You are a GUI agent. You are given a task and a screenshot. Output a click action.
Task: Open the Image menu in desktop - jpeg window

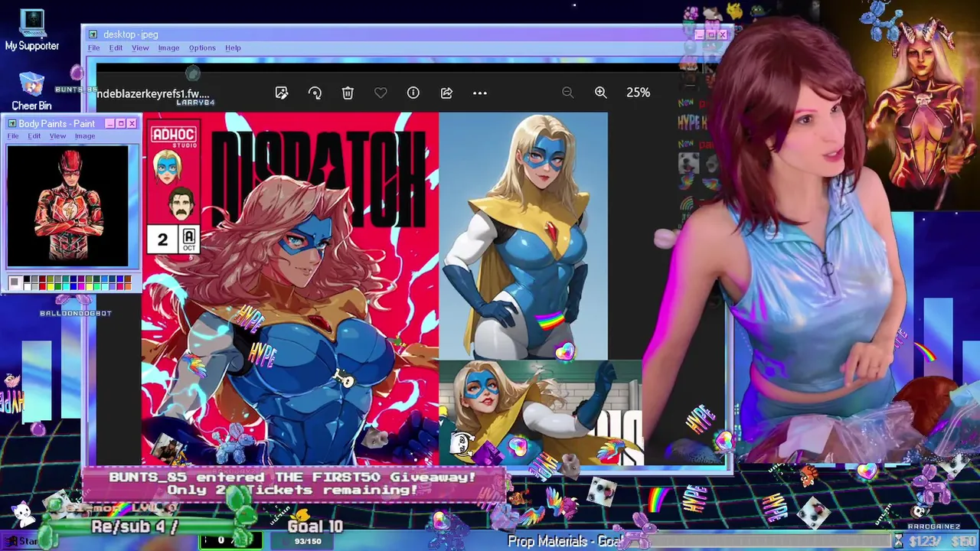(168, 47)
